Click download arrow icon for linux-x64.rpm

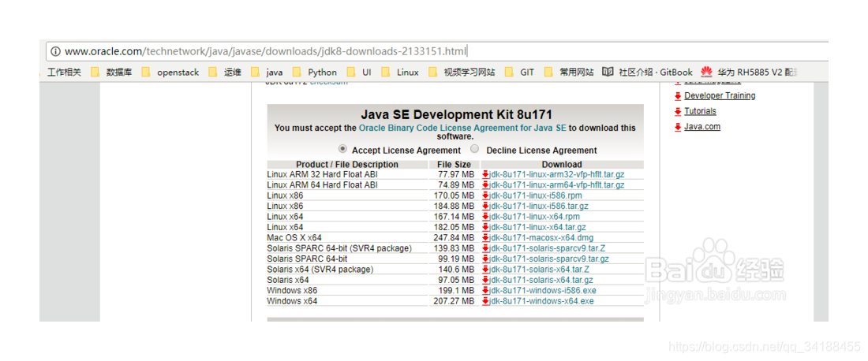(x=485, y=217)
